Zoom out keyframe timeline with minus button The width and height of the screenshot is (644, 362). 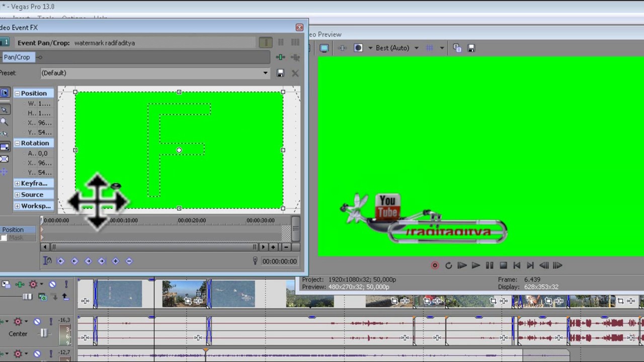click(286, 247)
